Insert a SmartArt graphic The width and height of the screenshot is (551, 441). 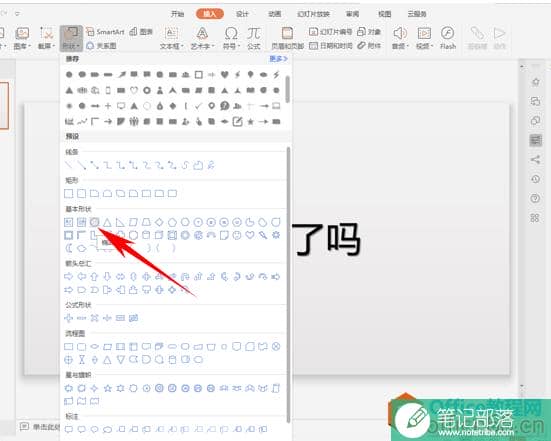pos(105,32)
